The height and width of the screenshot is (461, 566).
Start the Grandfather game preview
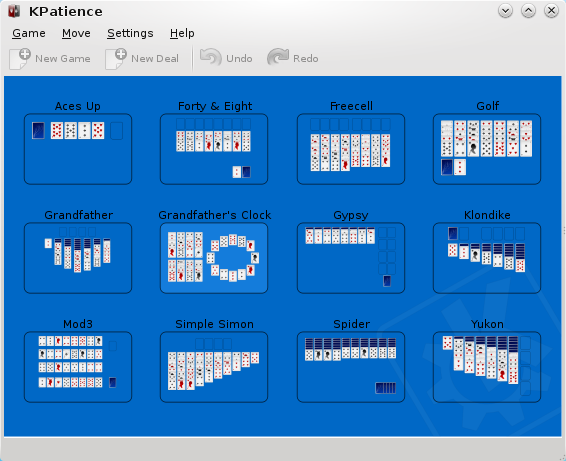click(78, 258)
